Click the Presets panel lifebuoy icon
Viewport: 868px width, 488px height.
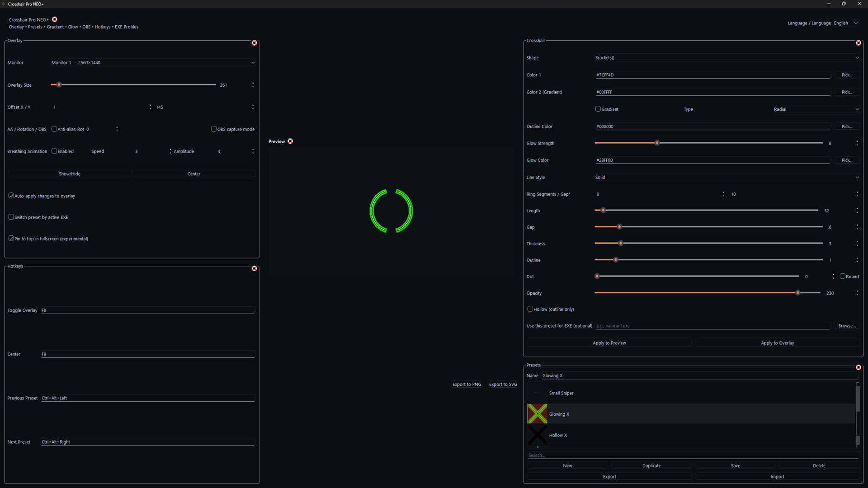(x=858, y=367)
